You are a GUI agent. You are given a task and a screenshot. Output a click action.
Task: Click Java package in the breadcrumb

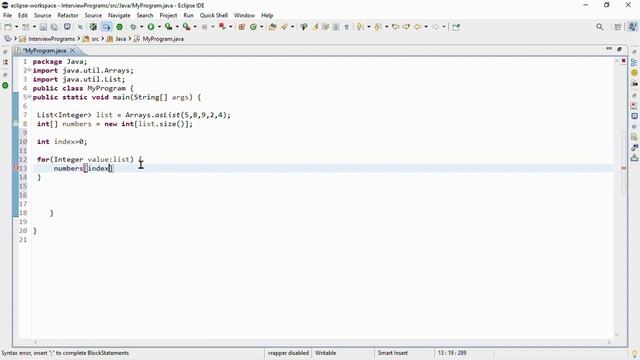[120, 39]
